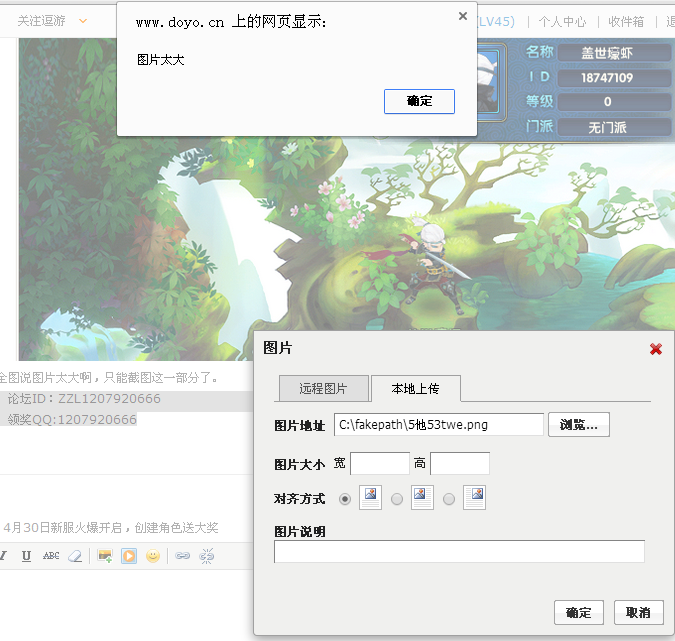Screen dimensions: 675x641
Task: Click the eraser clear-format icon
Action: pos(75,556)
